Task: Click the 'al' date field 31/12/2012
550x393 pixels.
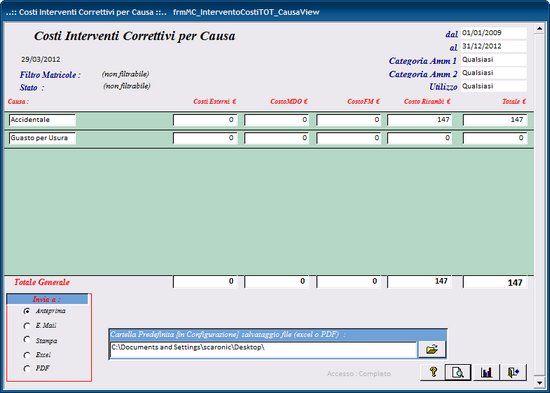Action: pyautogui.click(x=494, y=46)
